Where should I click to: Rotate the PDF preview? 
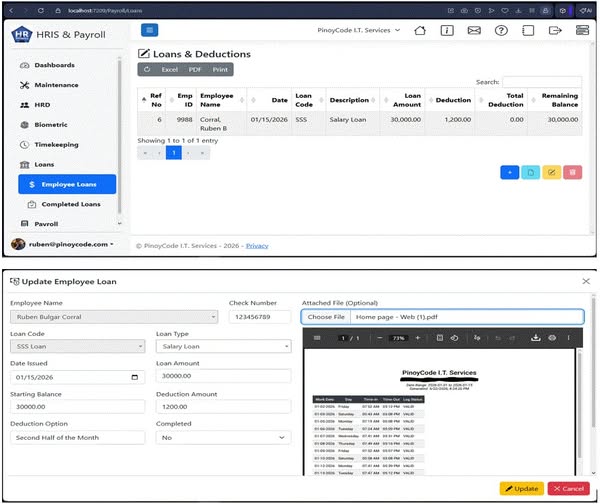pos(454,338)
